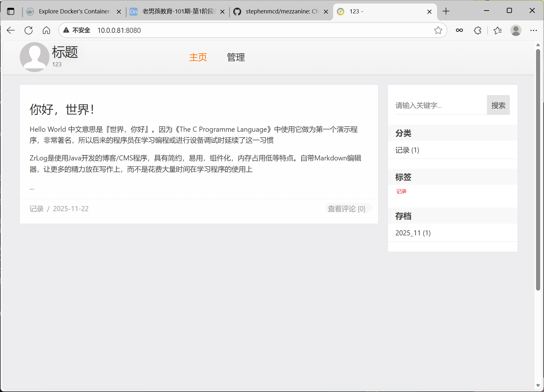Open the 2025_11 (1) archive link
The height and width of the screenshot is (392, 544).
pos(413,233)
